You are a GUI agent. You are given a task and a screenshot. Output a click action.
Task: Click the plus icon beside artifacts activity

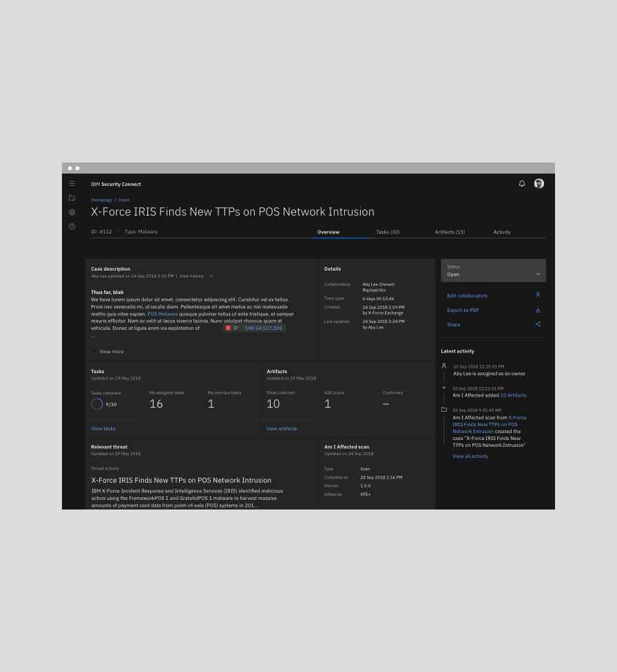[444, 388]
